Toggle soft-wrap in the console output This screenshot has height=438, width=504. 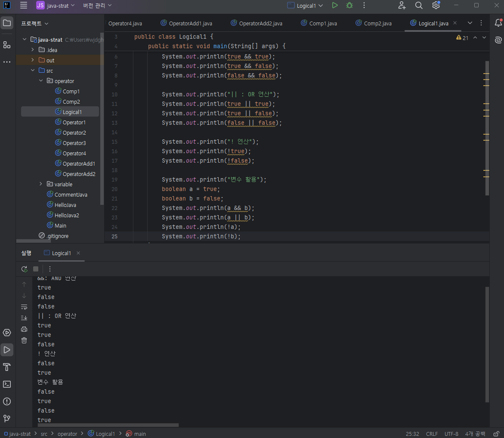point(24,307)
